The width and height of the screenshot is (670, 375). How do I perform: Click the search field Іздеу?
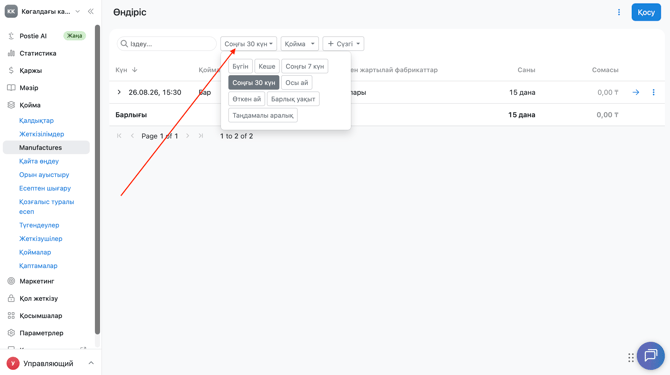167,44
